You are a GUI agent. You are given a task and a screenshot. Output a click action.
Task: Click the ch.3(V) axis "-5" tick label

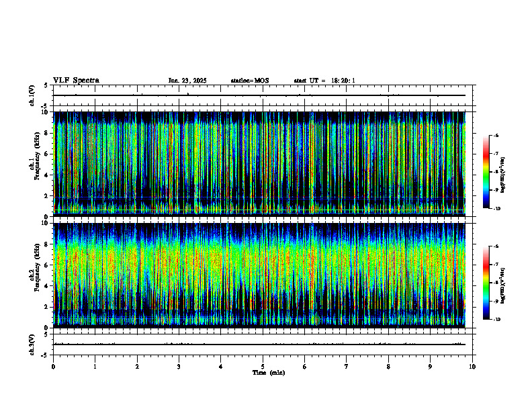[44, 355]
